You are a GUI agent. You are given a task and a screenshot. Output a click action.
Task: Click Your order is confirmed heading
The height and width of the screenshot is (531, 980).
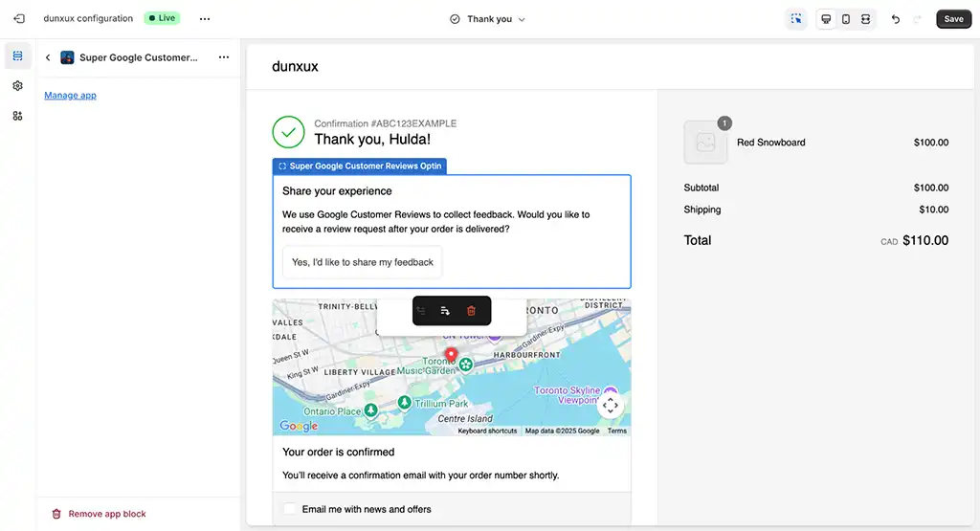[338, 452]
